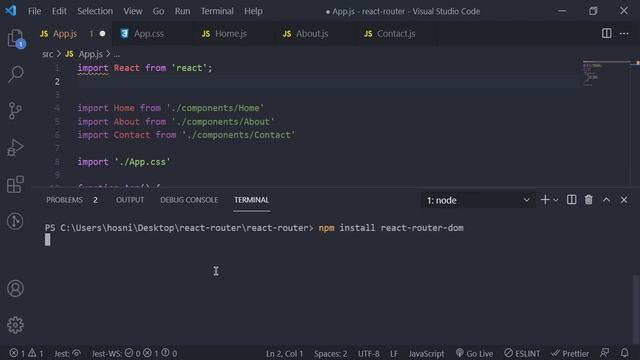Click the VS Code logo icon
The height and width of the screenshot is (360, 640).
pos(11,11)
